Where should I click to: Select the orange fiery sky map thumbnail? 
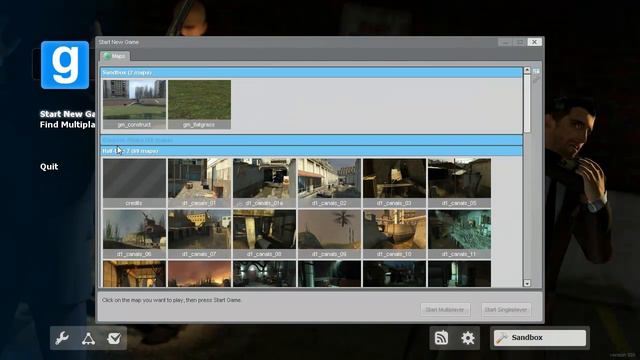point(199,274)
